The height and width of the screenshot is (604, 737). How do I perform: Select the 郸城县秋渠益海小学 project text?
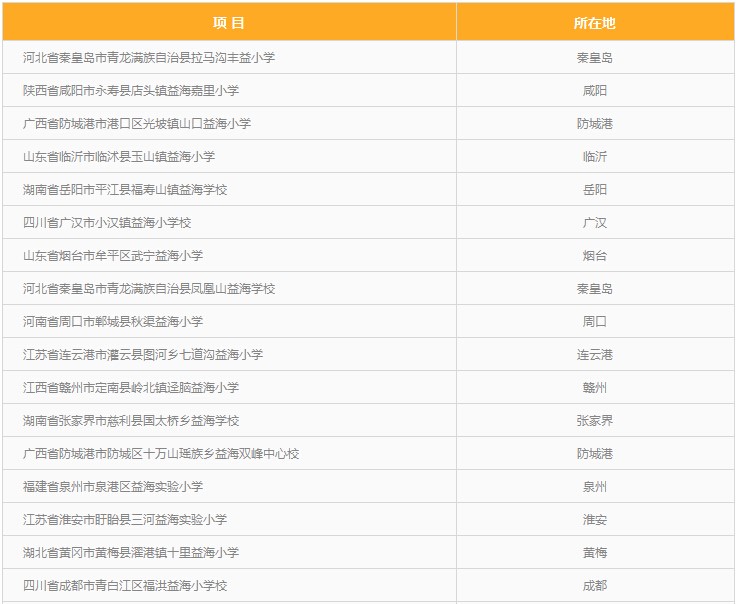pos(113,322)
